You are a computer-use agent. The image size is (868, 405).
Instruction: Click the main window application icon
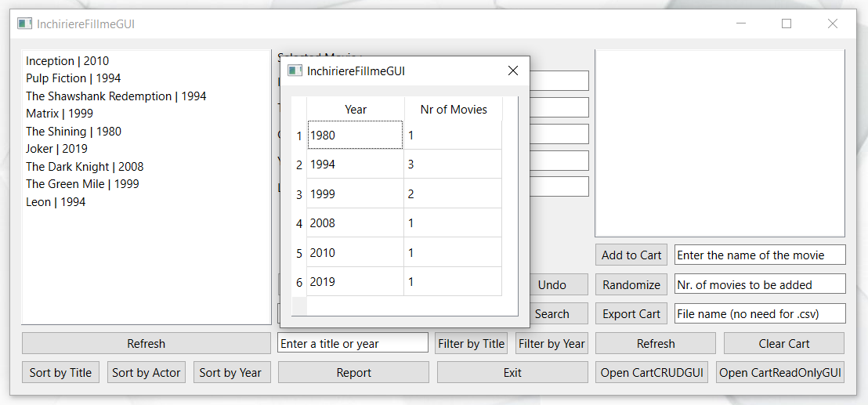point(24,24)
